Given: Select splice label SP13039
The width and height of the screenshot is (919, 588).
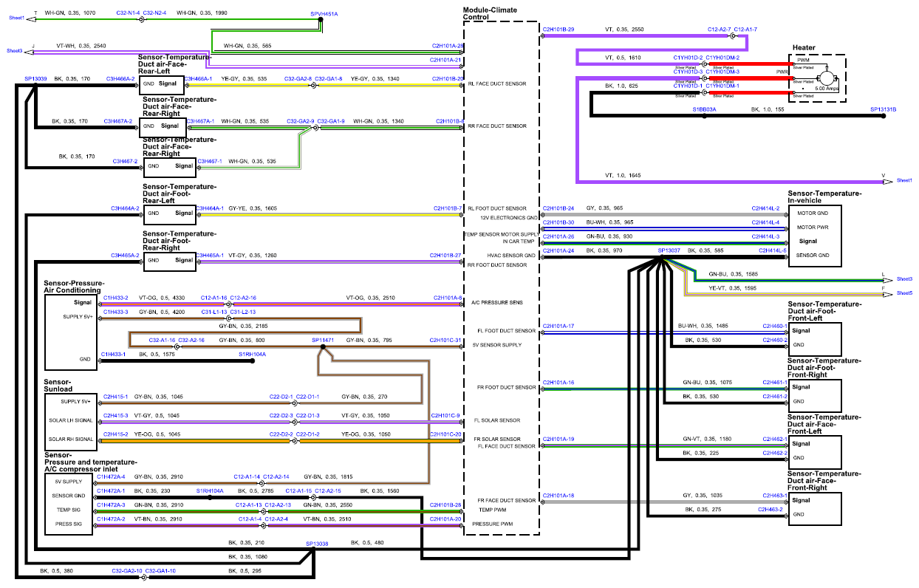Looking at the screenshot, I should [x=35, y=78].
